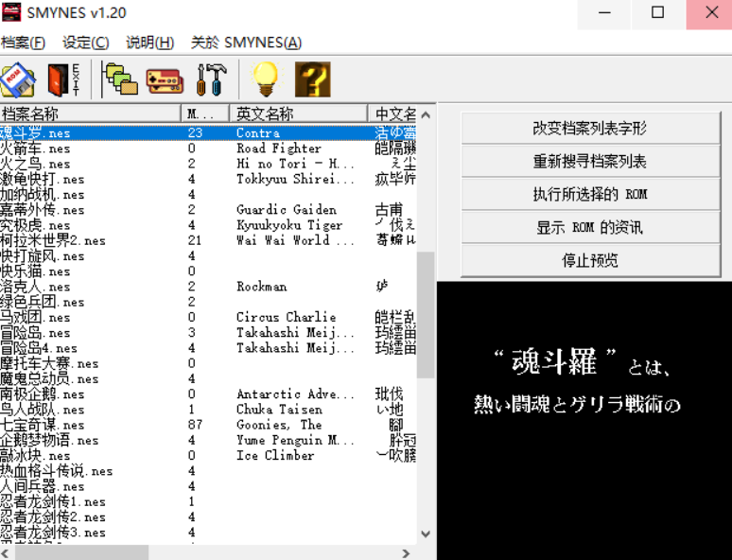Select the 冒险岛.nes file
The height and width of the screenshot is (560, 732).
pyautogui.click(x=36, y=333)
